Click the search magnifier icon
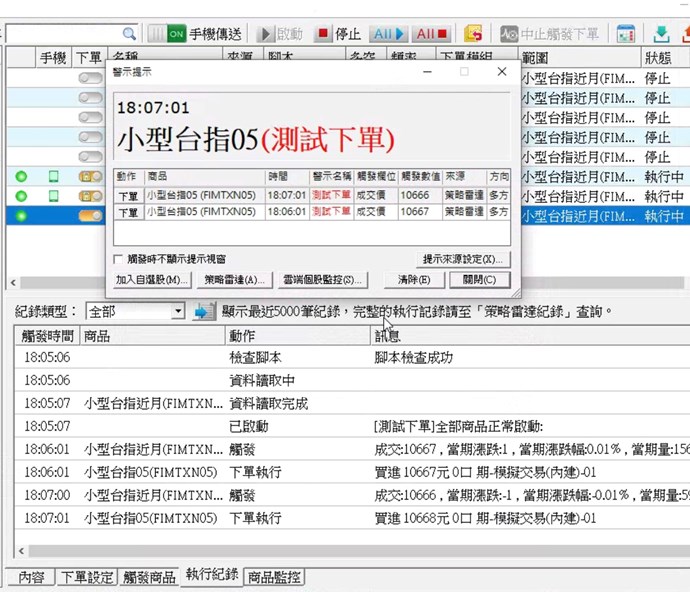 (x=129, y=33)
